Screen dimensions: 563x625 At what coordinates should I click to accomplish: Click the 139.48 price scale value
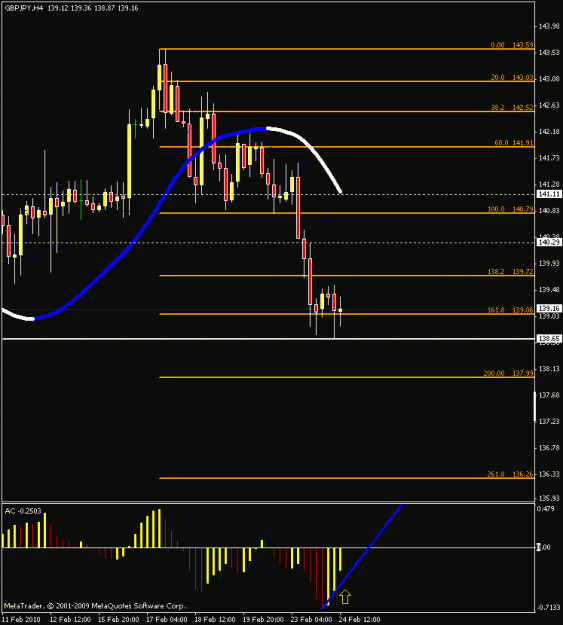[549, 290]
